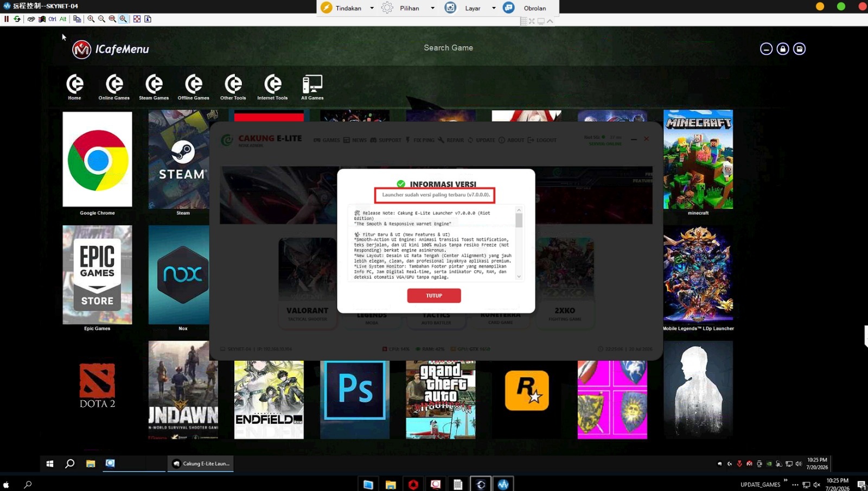
Task: Launch Photoshop from the game grid
Action: [355, 399]
